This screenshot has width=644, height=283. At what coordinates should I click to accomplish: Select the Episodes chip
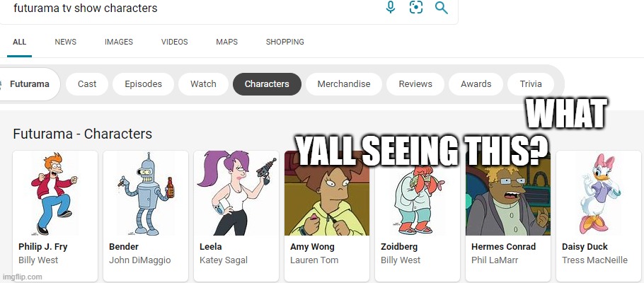(x=144, y=84)
